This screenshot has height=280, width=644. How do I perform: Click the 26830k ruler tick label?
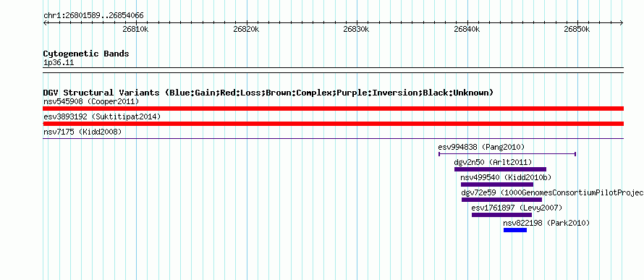[x=357, y=29]
